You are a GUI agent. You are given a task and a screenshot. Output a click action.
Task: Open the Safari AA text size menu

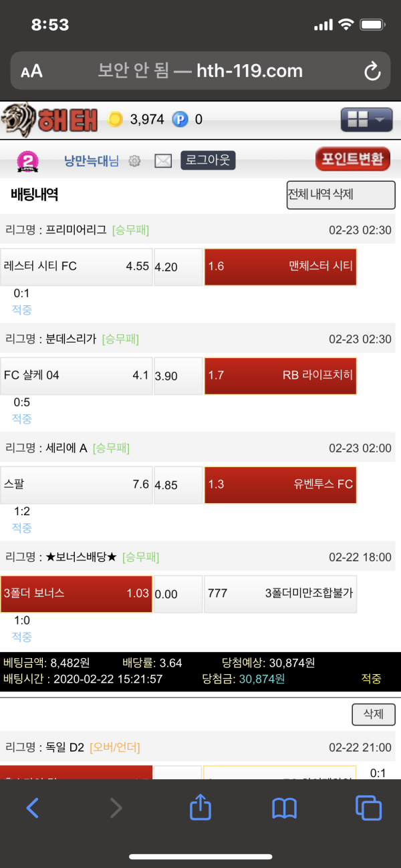tap(31, 71)
